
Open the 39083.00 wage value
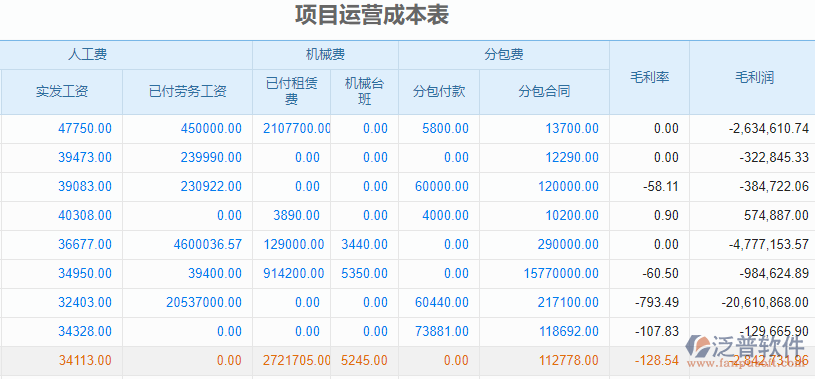pos(85,187)
